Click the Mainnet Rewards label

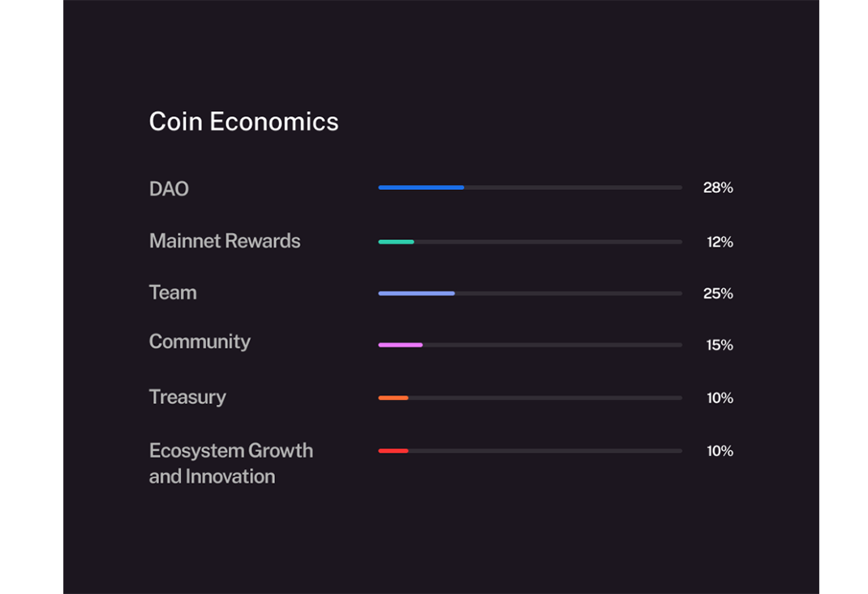[225, 241]
